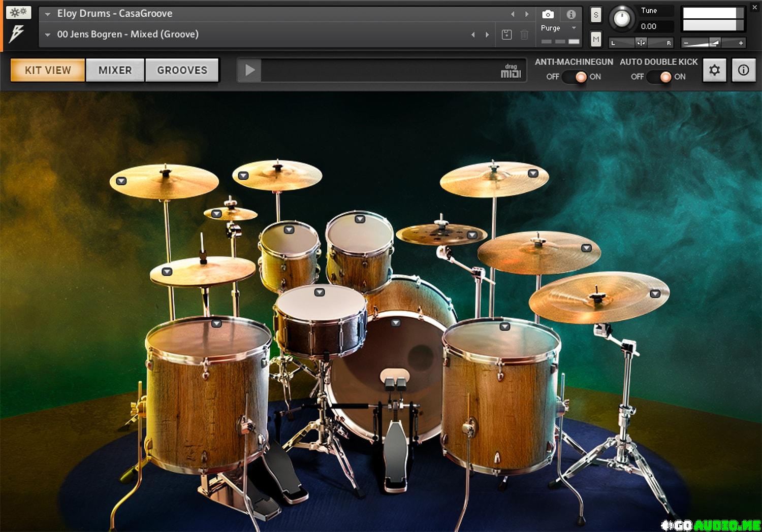762x532 pixels.
Task: Click OFF label under Anti-Machinegun
Action: point(553,77)
